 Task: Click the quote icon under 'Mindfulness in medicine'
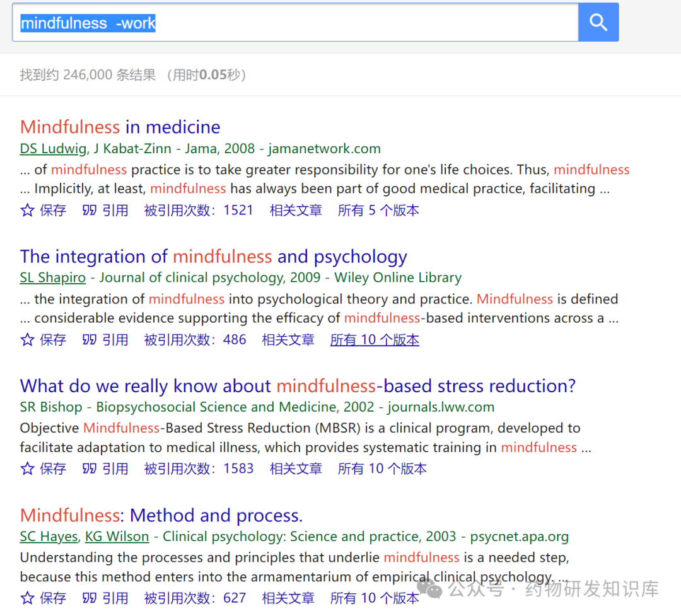click(90, 209)
